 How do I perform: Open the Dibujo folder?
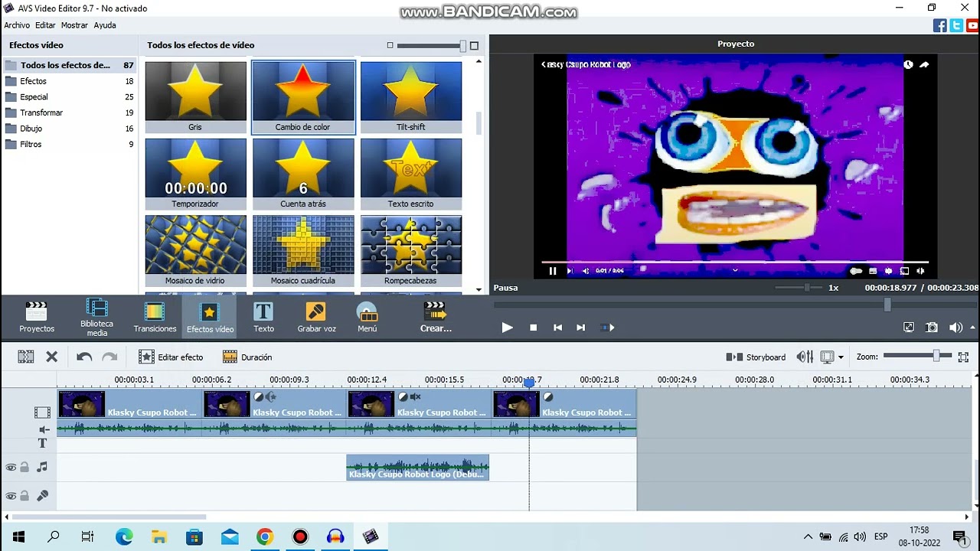click(69, 129)
